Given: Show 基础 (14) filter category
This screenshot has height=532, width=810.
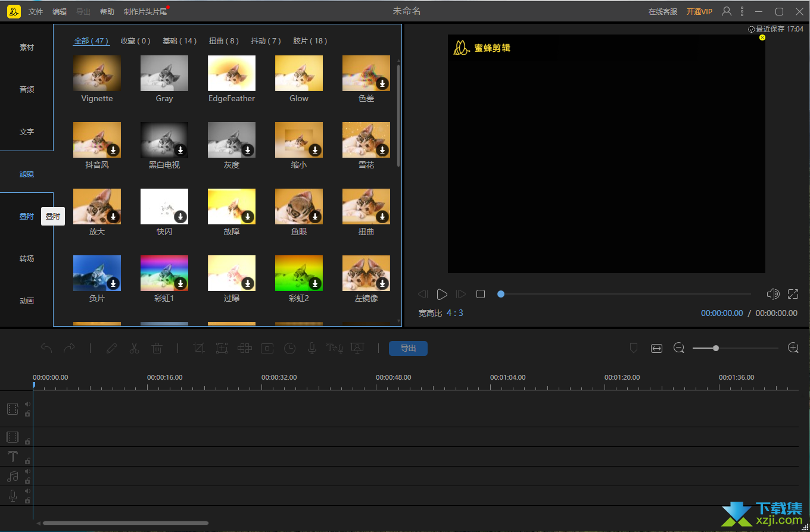Looking at the screenshot, I should 180,41.
